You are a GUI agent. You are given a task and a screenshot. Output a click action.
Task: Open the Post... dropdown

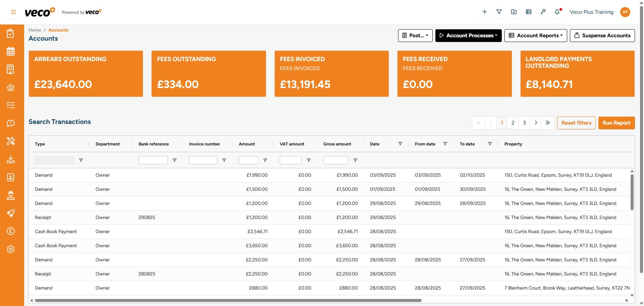click(x=415, y=36)
